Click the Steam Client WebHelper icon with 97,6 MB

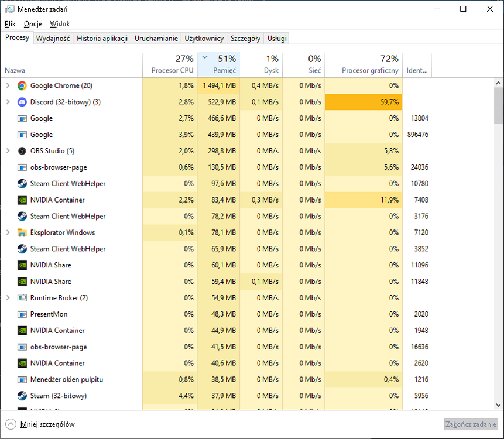click(22, 184)
